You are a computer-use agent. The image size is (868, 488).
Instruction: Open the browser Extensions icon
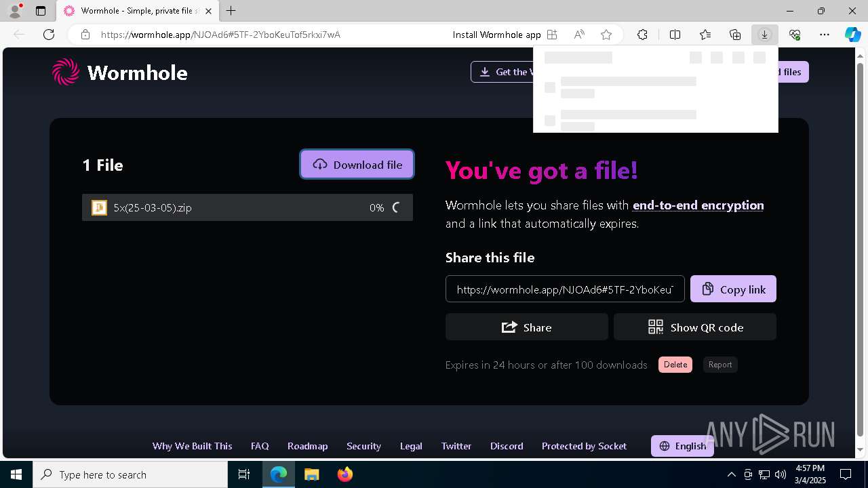point(642,35)
